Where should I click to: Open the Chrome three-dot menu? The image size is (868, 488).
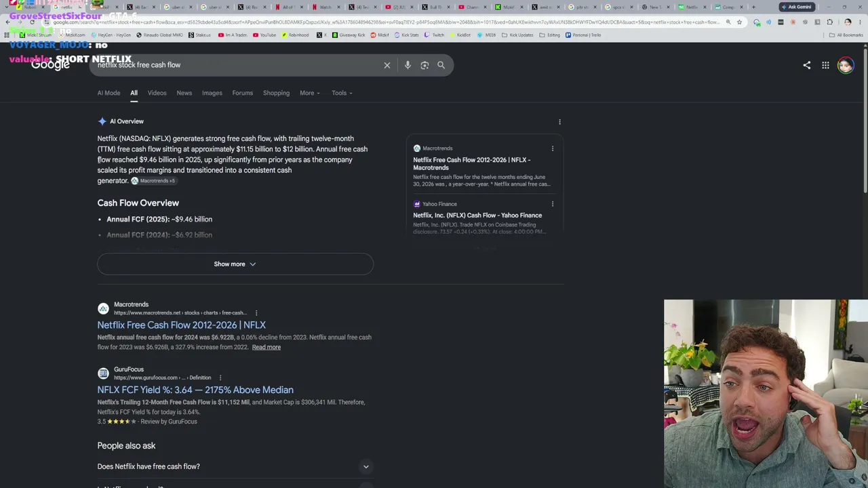click(x=861, y=22)
